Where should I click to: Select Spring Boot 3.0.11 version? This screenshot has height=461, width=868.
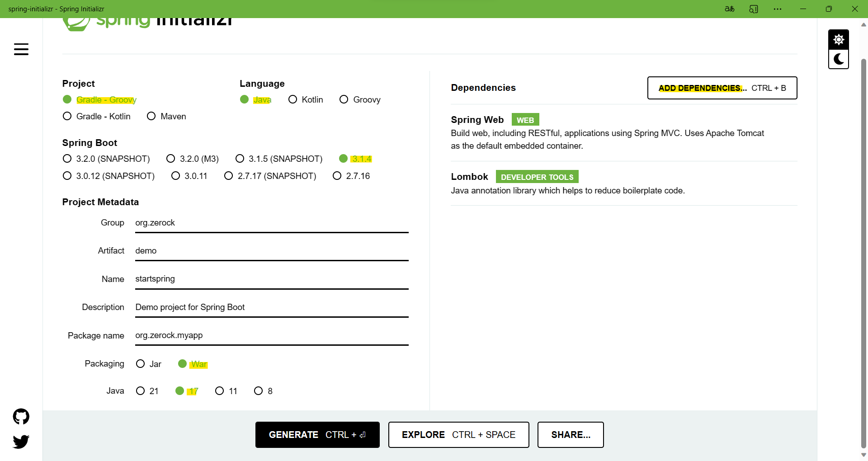pyautogui.click(x=189, y=176)
